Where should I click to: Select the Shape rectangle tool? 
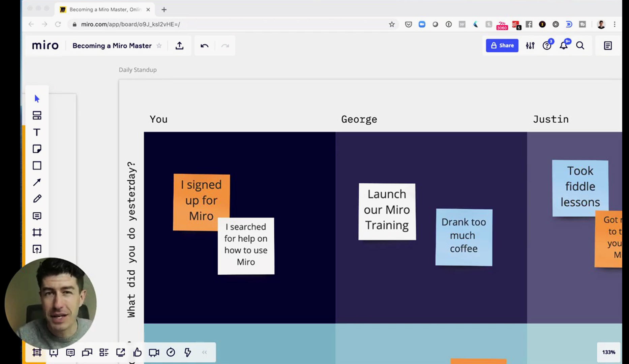(x=37, y=165)
